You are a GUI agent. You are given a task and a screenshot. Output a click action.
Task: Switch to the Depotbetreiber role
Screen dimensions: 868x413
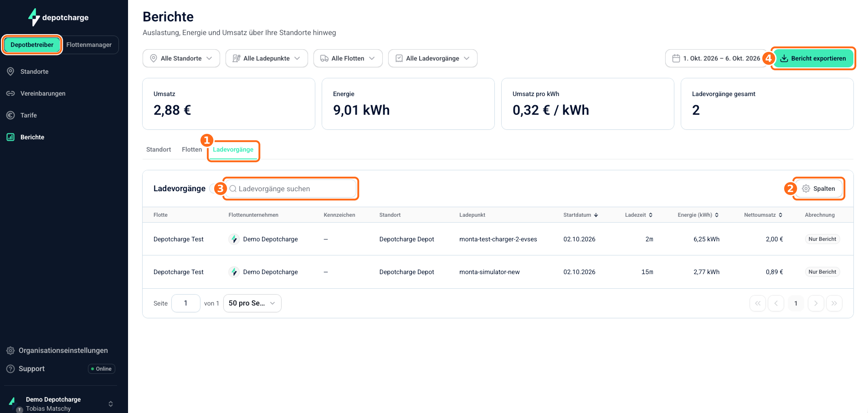32,45
